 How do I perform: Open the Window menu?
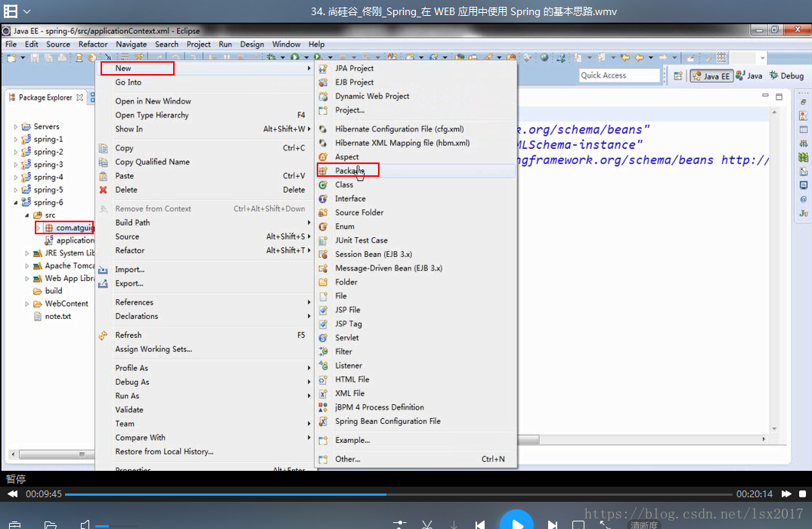(x=286, y=45)
